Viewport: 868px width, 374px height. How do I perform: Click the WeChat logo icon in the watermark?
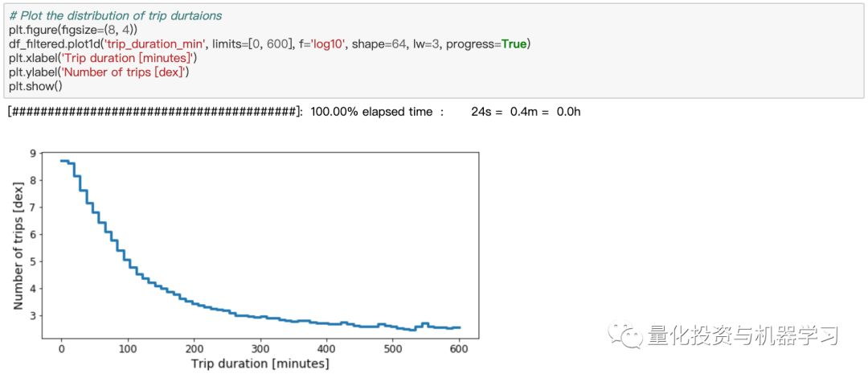(625, 335)
